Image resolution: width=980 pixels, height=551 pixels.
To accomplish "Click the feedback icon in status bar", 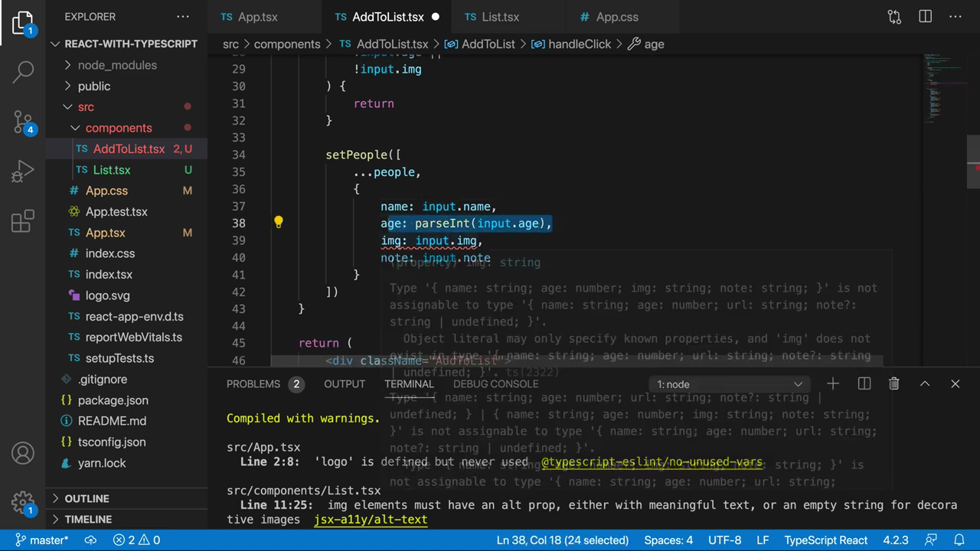I will pos(932,540).
